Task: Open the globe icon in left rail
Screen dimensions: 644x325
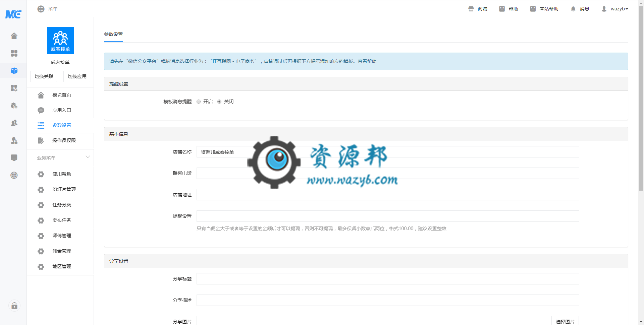Action: point(14,175)
